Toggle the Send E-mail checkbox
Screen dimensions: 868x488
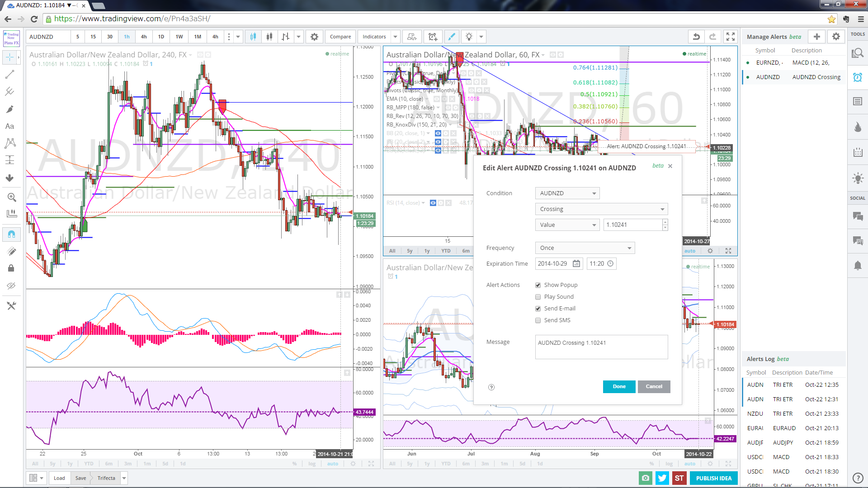click(538, 309)
